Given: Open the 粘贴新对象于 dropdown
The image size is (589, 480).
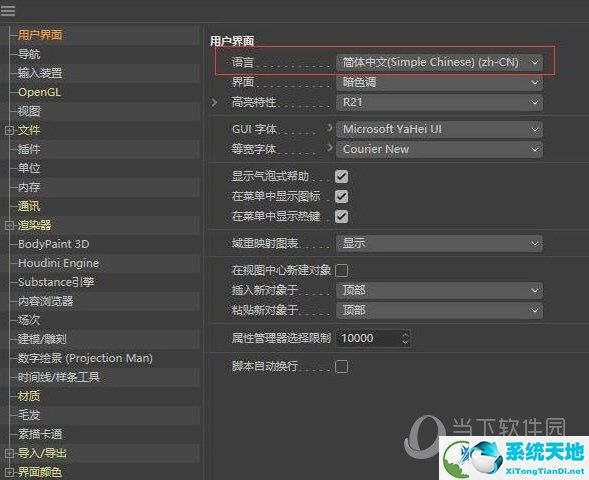Looking at the screenshot, I should coord(439,310).
